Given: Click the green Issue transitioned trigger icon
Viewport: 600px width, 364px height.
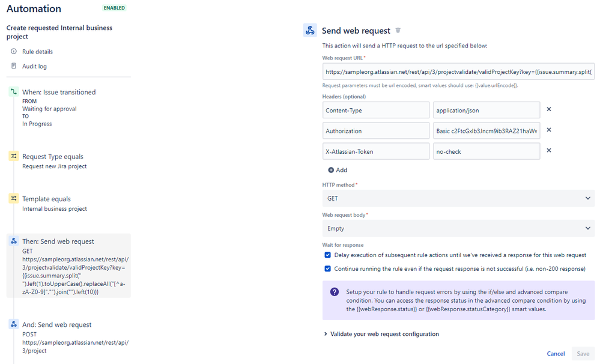Looking at the screenshot, I should coord(14,92).
